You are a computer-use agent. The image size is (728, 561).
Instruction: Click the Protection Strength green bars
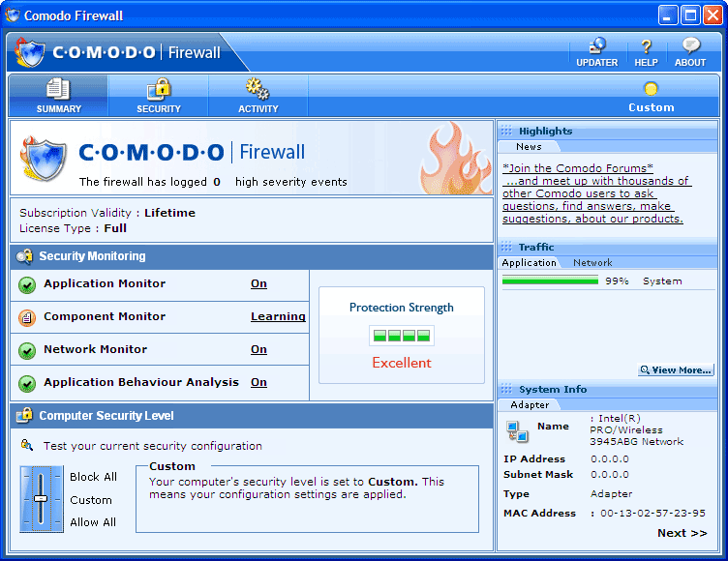click(x=402, y=336)
